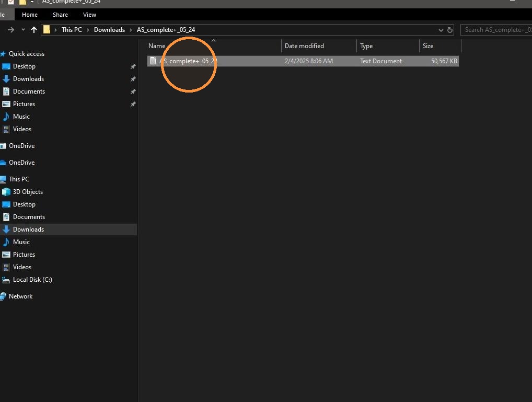Click AS_complete+_05_24 breadcrumb in address bar
Image resolution: width=532 pixels, height=402 pixels.
tap(166, 30)
